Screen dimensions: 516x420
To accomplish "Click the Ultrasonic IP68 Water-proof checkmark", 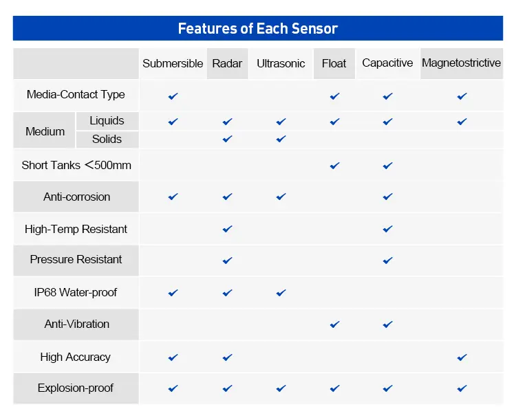I will (281, 293).
